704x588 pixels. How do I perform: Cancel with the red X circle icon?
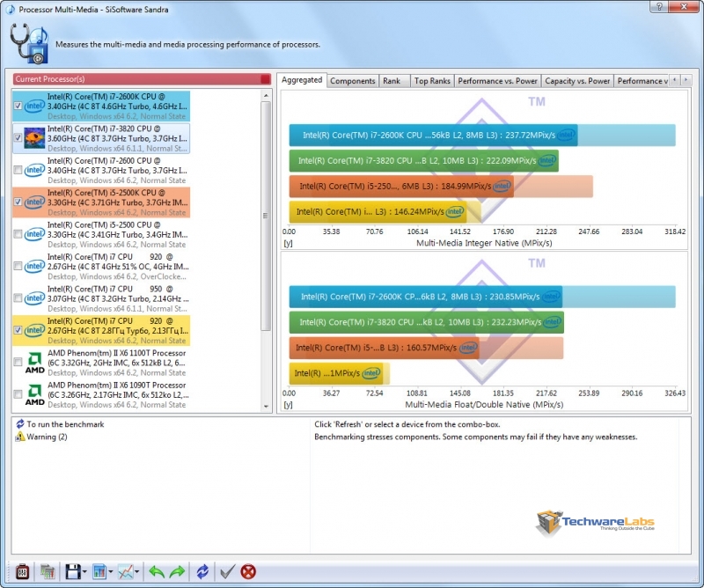pyautogui.click(x=248, y=571)
